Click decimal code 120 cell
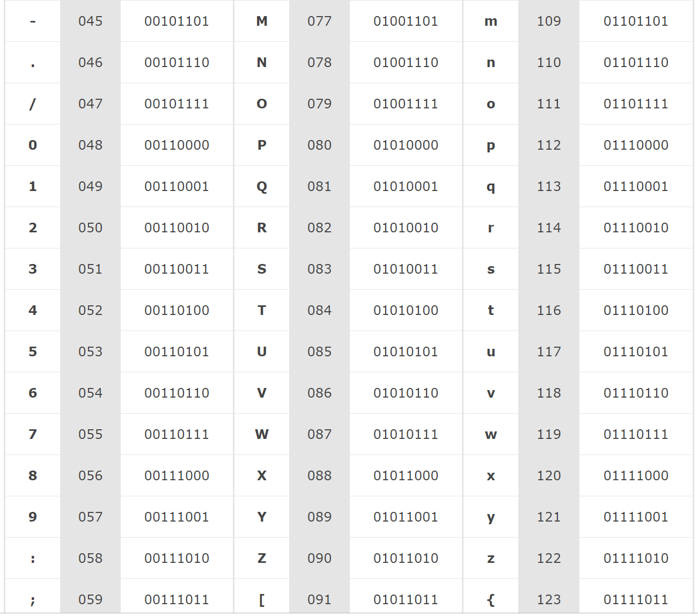This screenshot has height=616, width=698. pos(549,476)
